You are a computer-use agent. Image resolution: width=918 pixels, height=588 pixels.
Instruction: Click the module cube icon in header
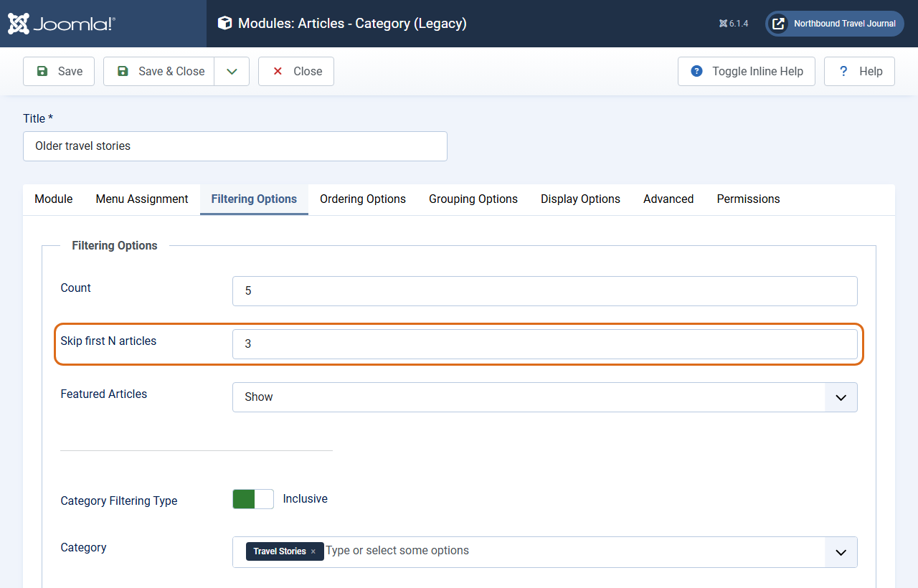[224, 24]
